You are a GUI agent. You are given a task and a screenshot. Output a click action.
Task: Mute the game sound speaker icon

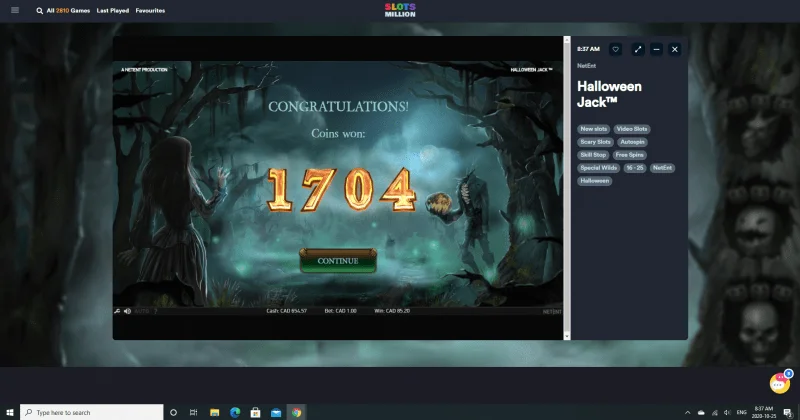(128, 311)
